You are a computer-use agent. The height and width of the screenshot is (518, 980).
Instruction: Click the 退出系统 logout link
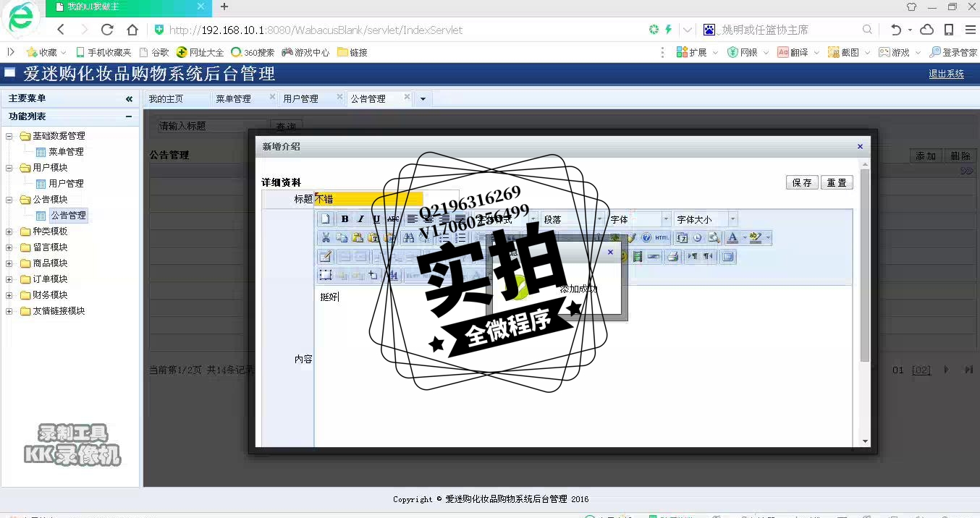[947, 74]
